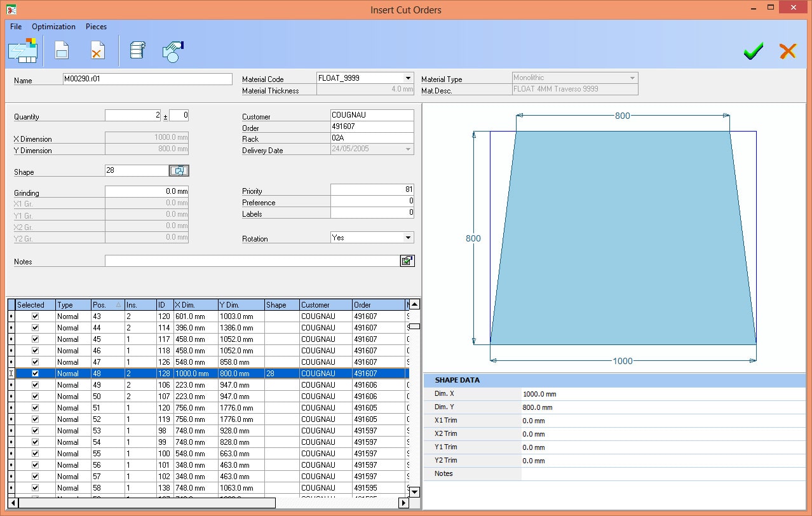Click the hand with shapes toolbar icon
This screenshot has height=516, width=812.
[172, 51]
